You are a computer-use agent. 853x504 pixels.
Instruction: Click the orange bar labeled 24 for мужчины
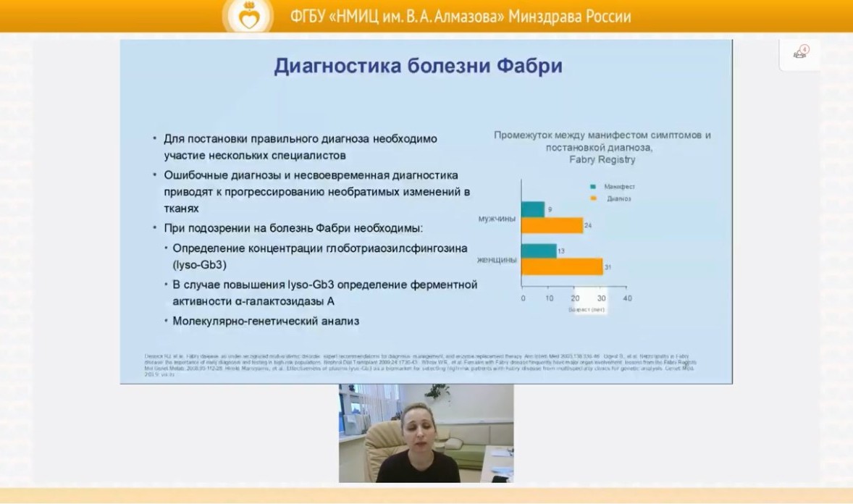point(552,225)
